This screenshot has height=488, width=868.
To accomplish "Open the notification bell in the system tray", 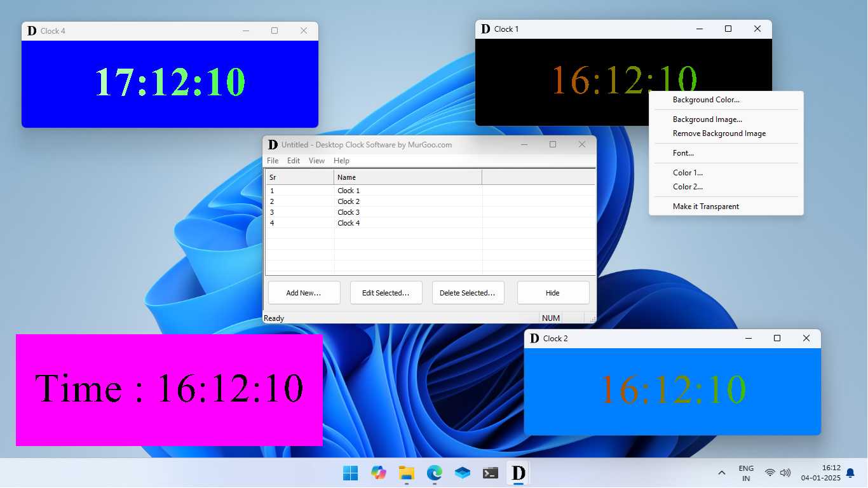I will pos(850,473).
